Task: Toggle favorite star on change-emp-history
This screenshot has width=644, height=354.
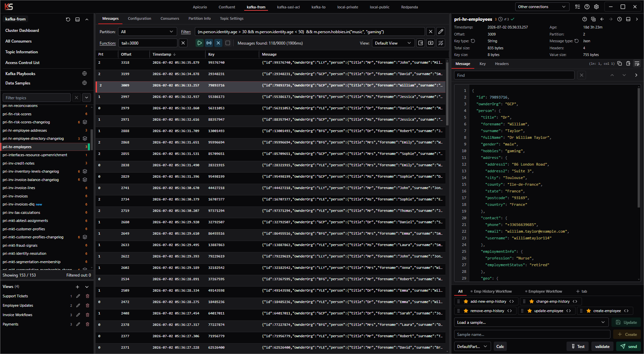Action: coord(532,301)
